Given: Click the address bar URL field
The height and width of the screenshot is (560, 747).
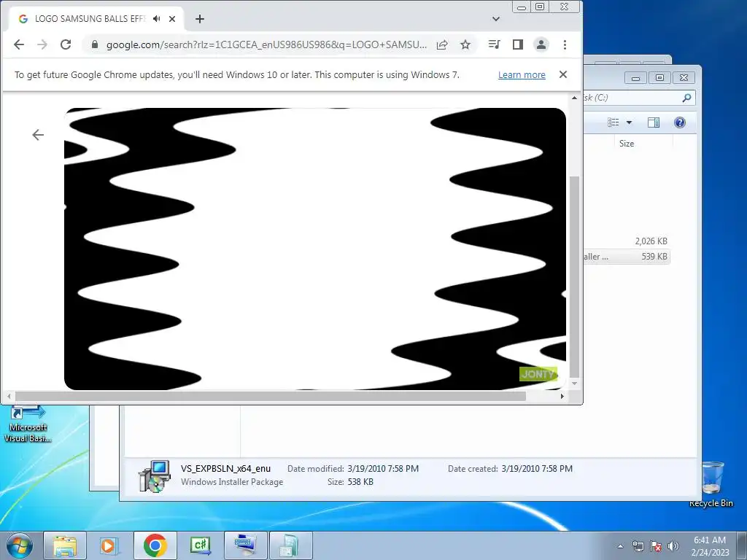Looking at the screenshot, I should coord(266,44).
